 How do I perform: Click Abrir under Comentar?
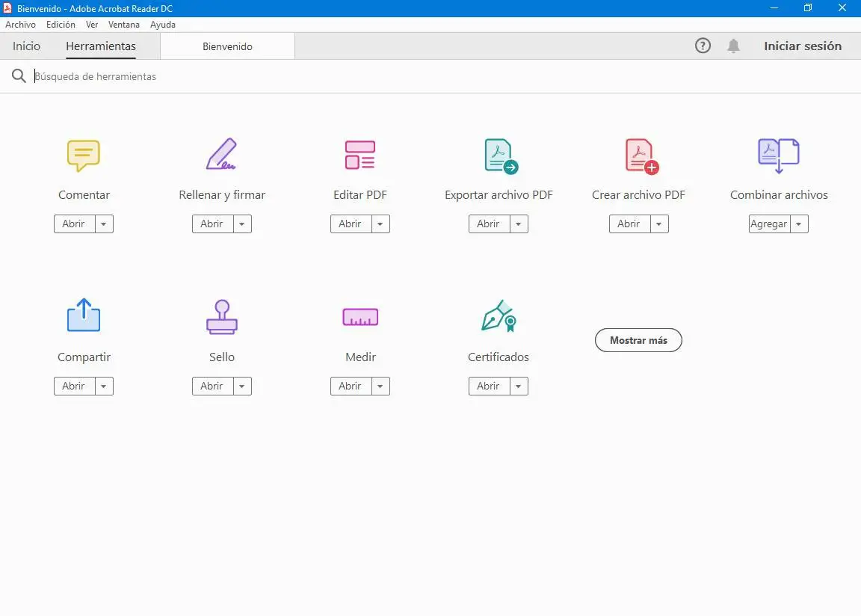click(x=74, y=224)
